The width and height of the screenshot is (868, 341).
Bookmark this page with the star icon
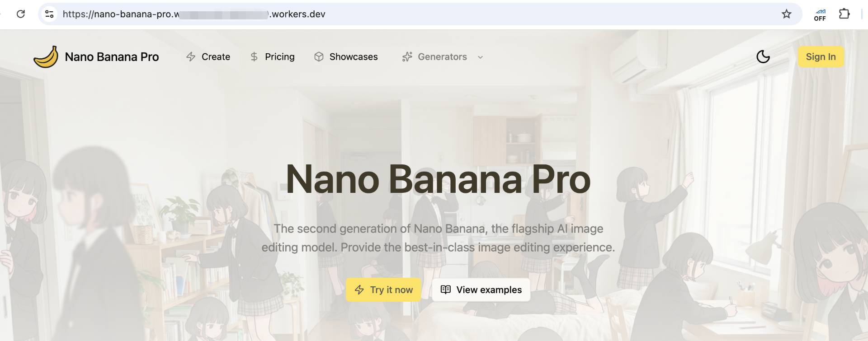[x=786, y=14]
